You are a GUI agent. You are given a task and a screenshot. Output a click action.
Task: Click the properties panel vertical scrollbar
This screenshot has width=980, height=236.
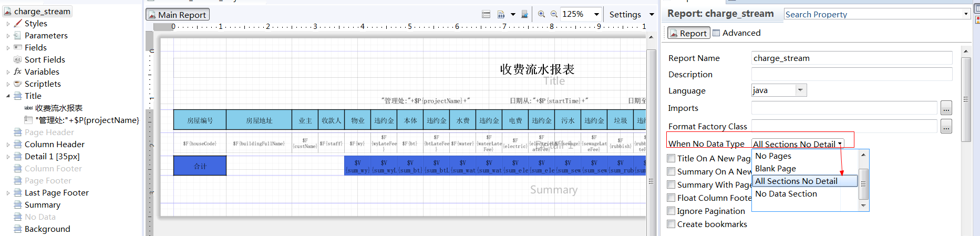click(x=966, y=99)
